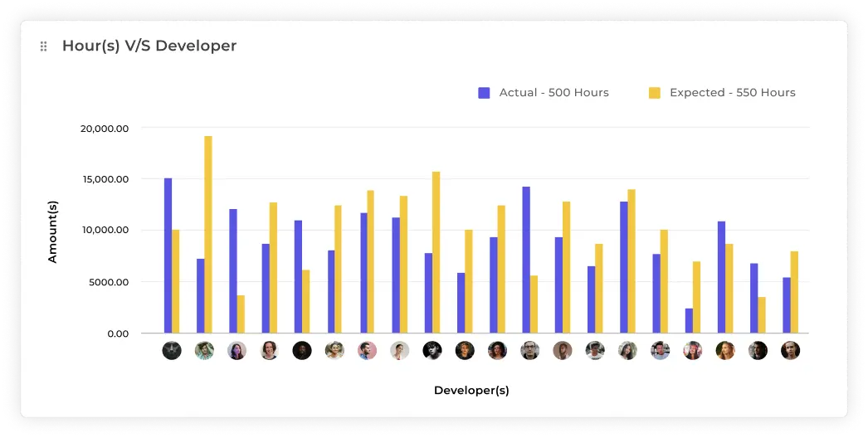Screen dimensions: 868x438
Task: Click the Amount(s) y-axis label
Action: tap(53, 231)
